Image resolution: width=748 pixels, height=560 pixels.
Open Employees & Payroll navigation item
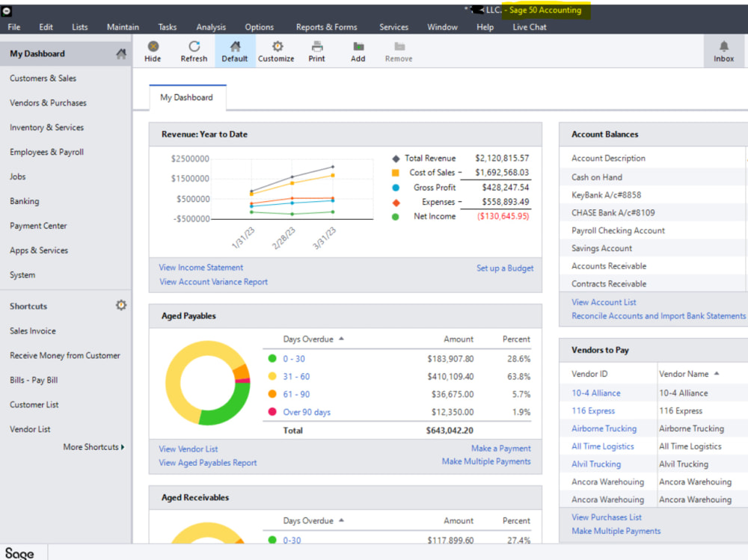coord(46,153)
